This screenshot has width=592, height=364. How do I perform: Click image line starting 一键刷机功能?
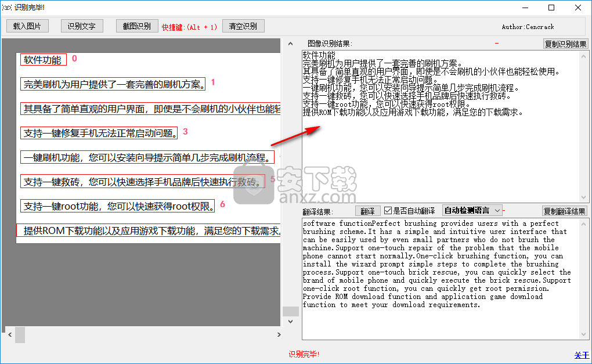[147, 157]
